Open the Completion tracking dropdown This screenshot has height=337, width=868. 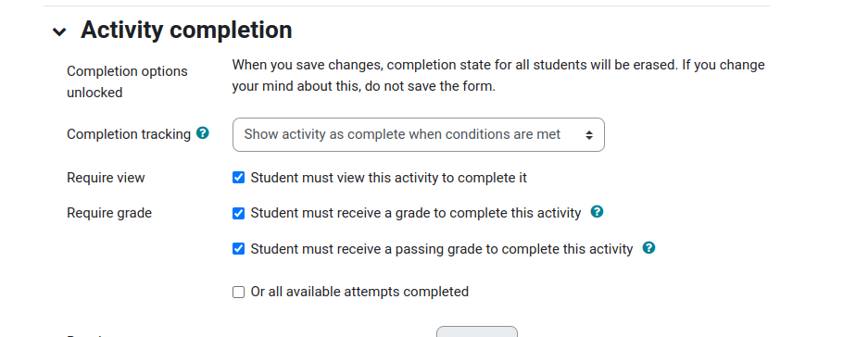point(418,134)
